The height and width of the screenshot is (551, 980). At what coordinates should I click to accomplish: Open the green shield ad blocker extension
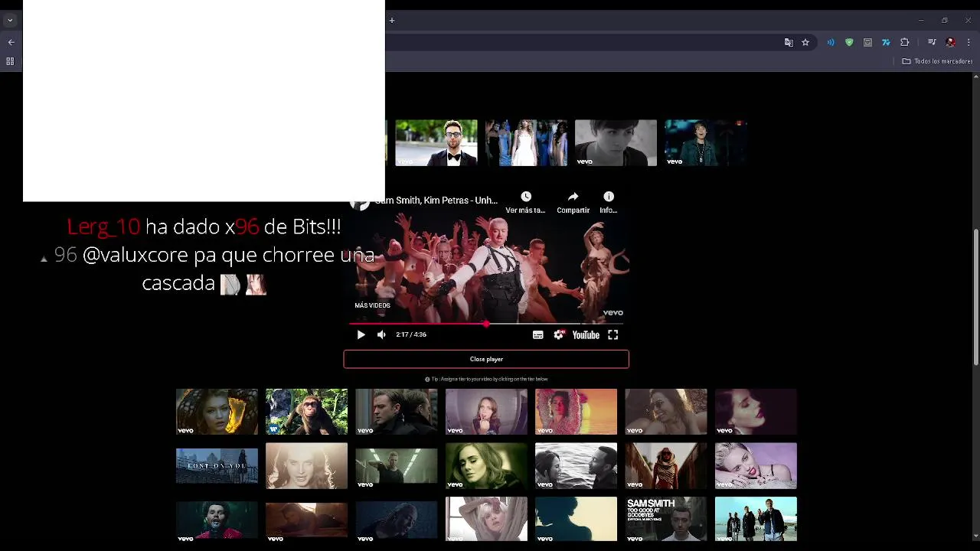(849, 43)
